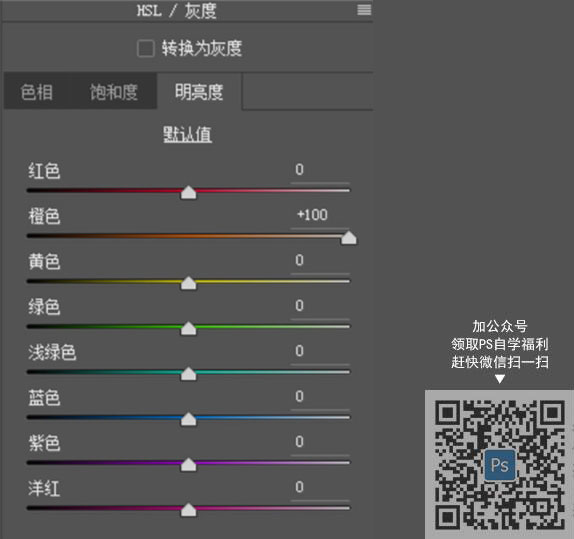574x539 pixels.
Task: Enable the 转换为灰度 checkbox
Action: tap(145, 48)
